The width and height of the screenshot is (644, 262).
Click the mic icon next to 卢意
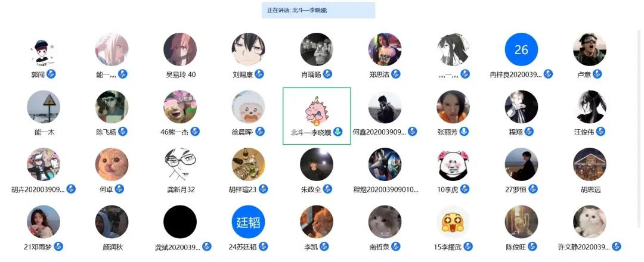(x=597, y=74)
